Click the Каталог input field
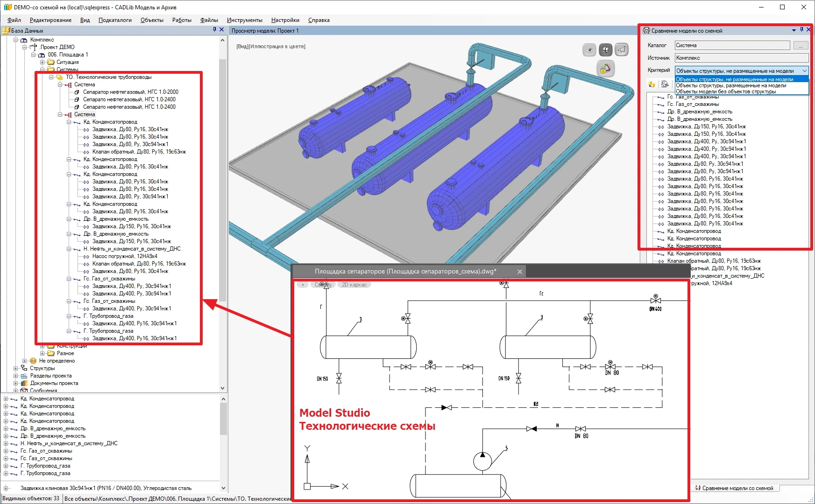The height and width of the screenshot is (504, 815). coord(732,46)
